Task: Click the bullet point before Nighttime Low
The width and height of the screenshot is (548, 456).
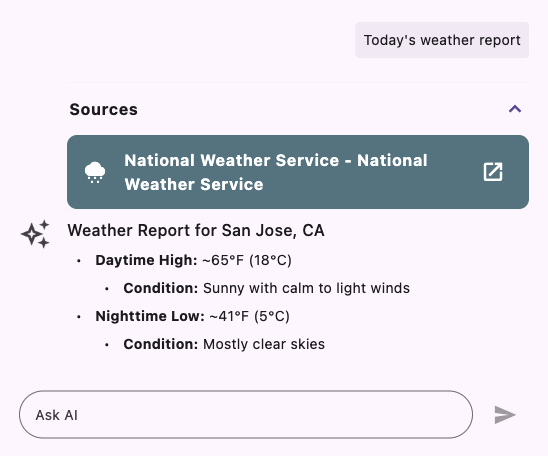Action: [79, 317]
